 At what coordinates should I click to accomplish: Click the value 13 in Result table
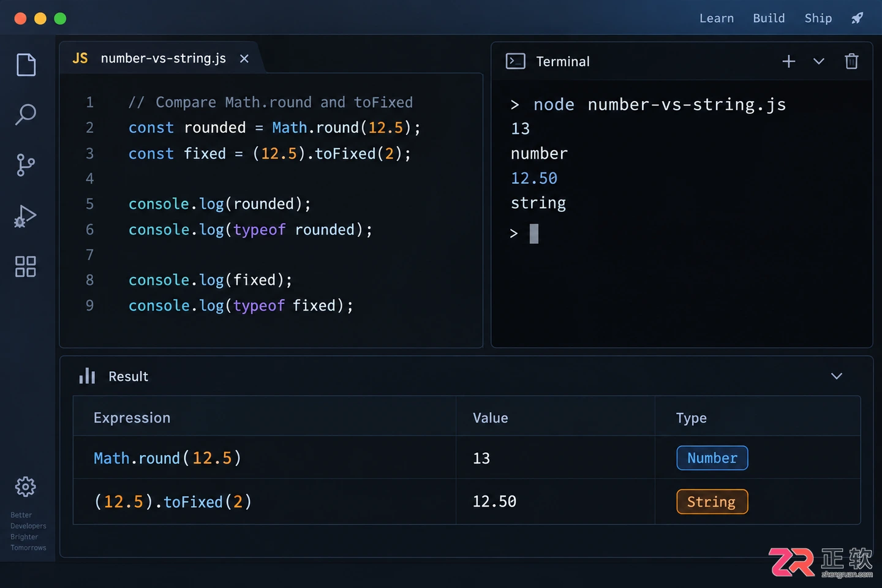(481, 458)
